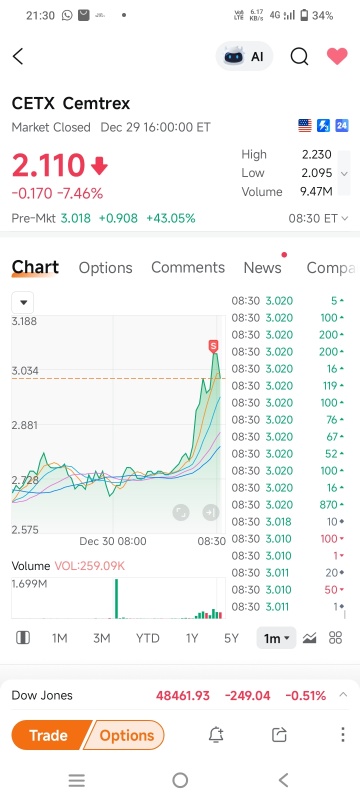Image resolution: width=360 pixels, height=800 pixels.
Task: Go back with the top-left arrow
Action: (x=18, y=56)
